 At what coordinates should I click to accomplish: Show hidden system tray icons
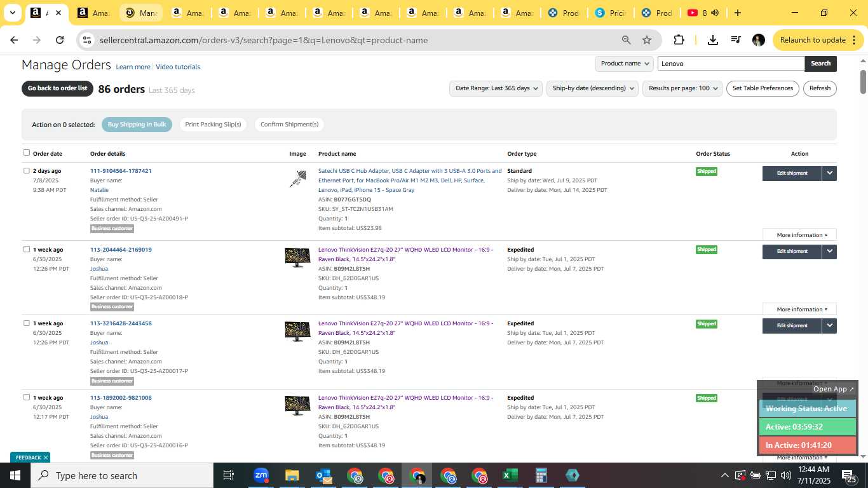(x=724, y=475)
